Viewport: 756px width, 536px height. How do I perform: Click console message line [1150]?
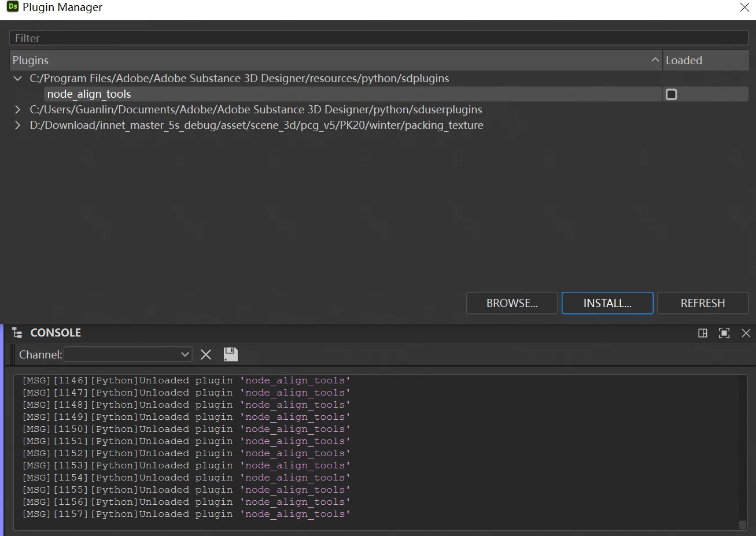pos(186,429)
